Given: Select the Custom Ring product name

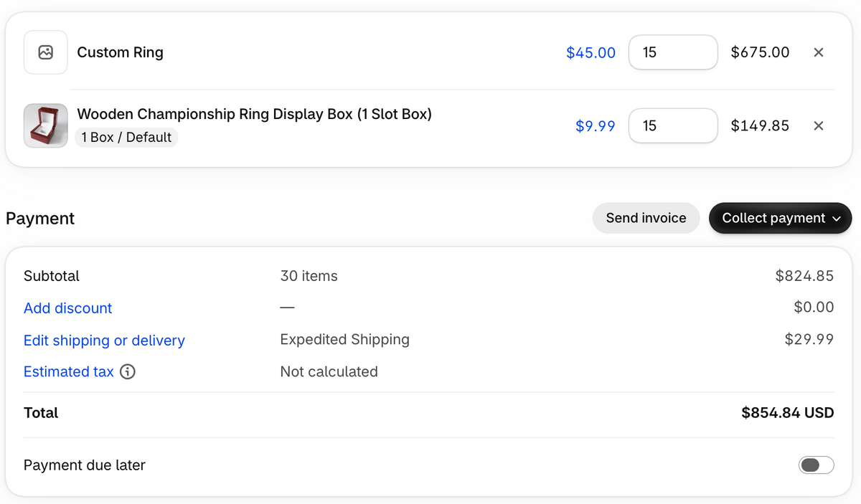Looking at the screenshot, I should pyautogui.click(x=121, y=52).
